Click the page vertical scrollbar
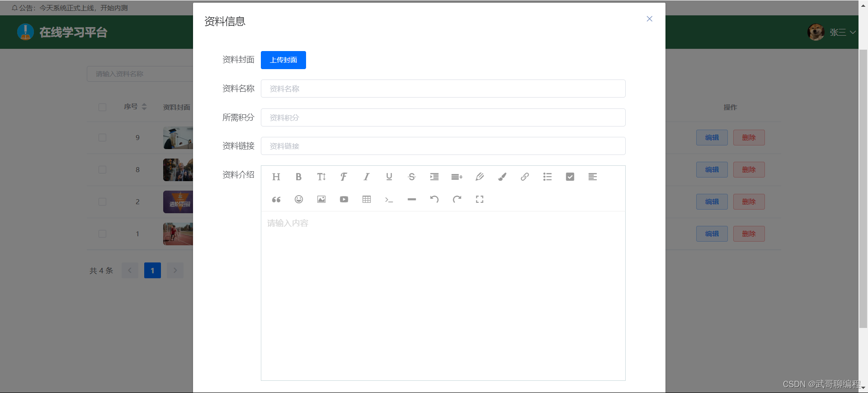Viewport: 868px width, 393px height. 863,188
